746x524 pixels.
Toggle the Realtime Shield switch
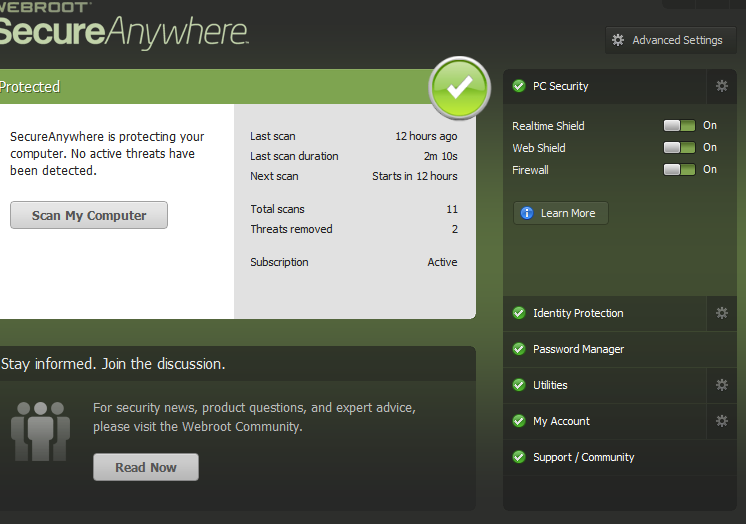point(679,126)
